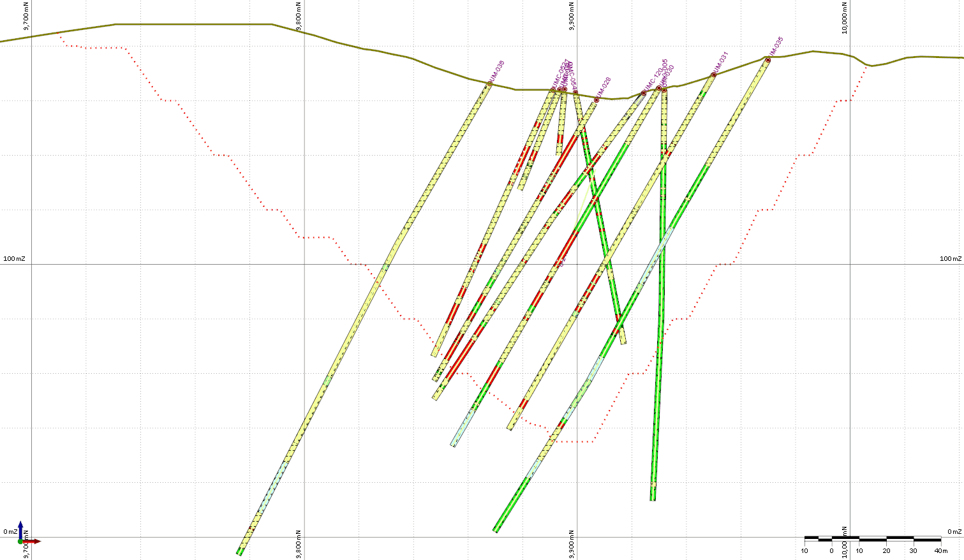
Task: Click the UM-038 hole label text
Action: tap(496, 71)
